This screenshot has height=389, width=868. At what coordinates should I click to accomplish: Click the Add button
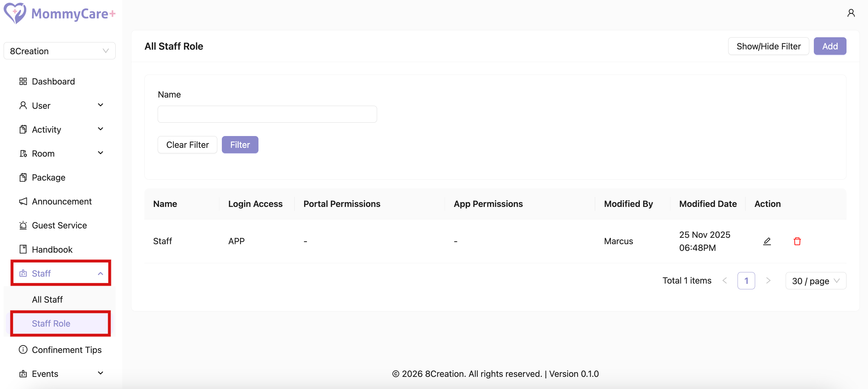tap(830, 46)
